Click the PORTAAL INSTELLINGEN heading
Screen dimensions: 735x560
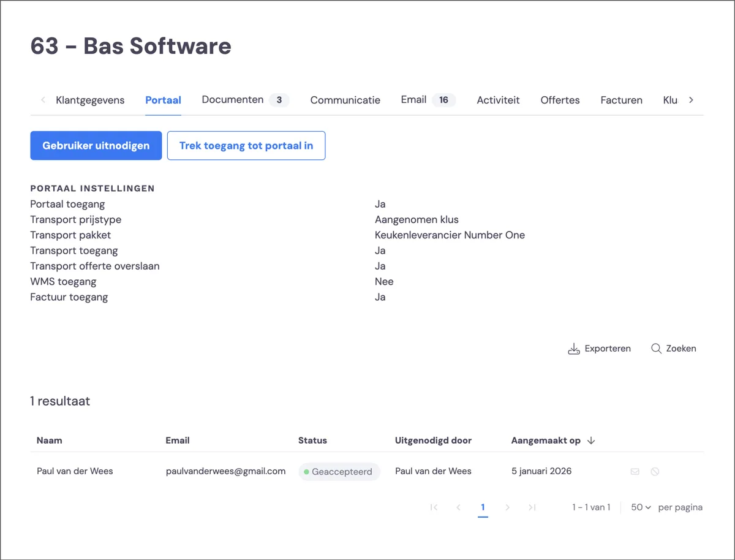click(x=92, y=189)
